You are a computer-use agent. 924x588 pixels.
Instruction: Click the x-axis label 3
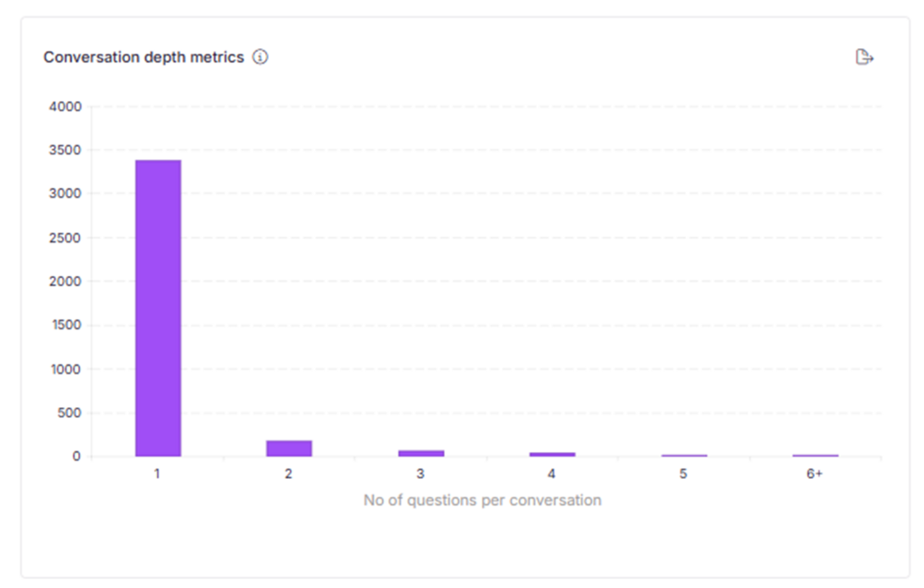coord(420,474)
